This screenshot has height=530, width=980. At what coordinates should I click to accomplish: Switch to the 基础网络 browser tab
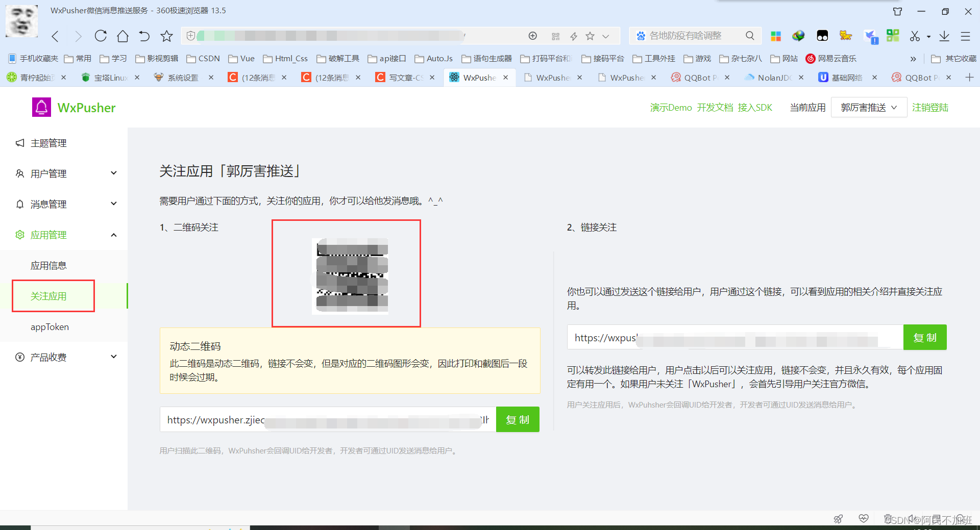847,78
